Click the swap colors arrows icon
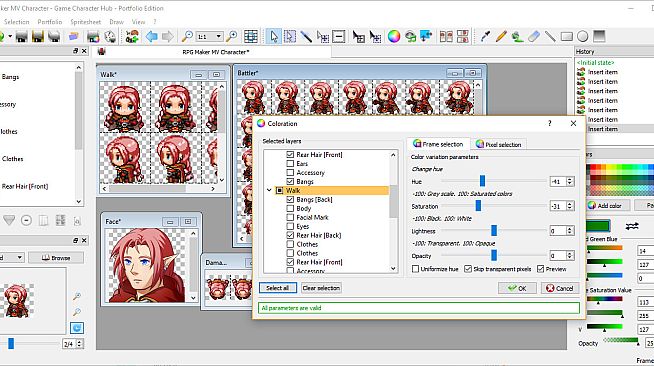 click(x=632, y=226)
